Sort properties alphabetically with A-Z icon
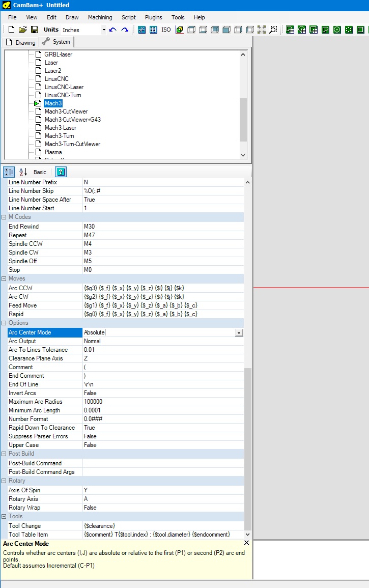Image resolution: width=369 pixels, height=588 pixels. [x=23, y=172]
